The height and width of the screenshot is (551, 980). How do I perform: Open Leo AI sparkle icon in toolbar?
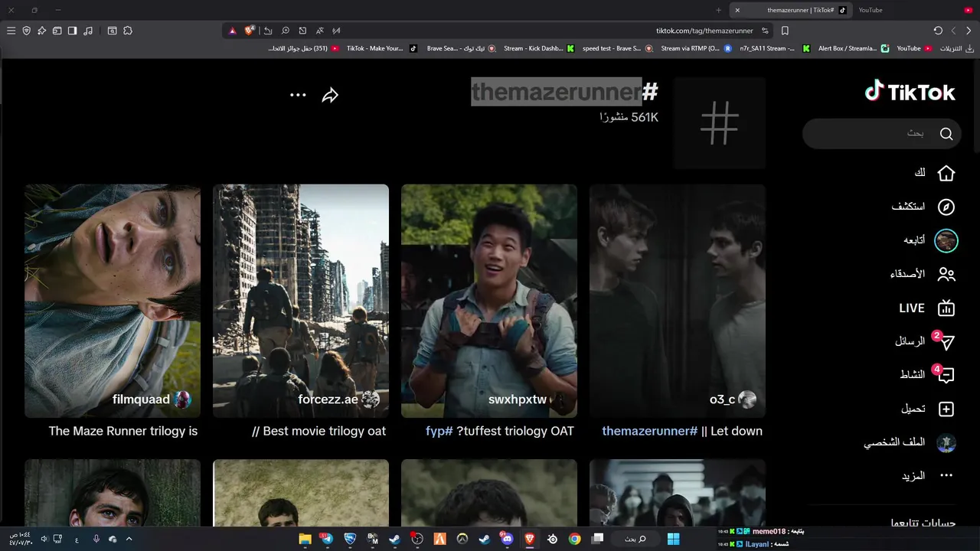[x=42, y=31]
